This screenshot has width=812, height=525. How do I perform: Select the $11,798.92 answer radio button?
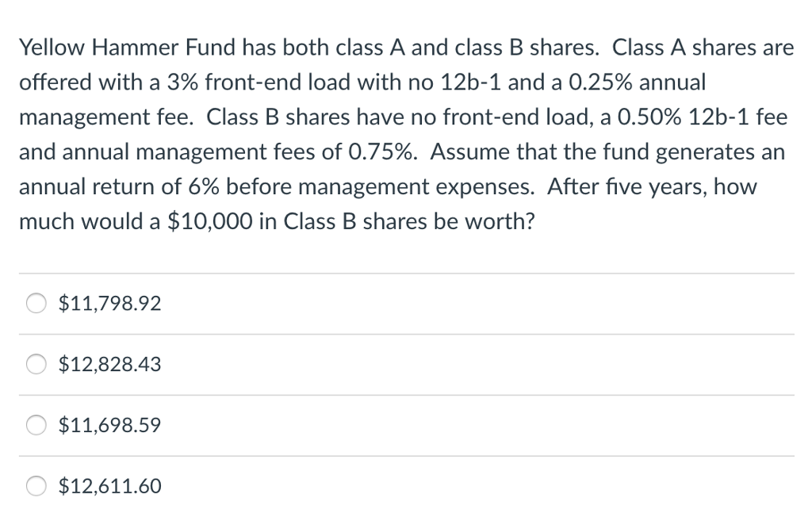(35, 302)
